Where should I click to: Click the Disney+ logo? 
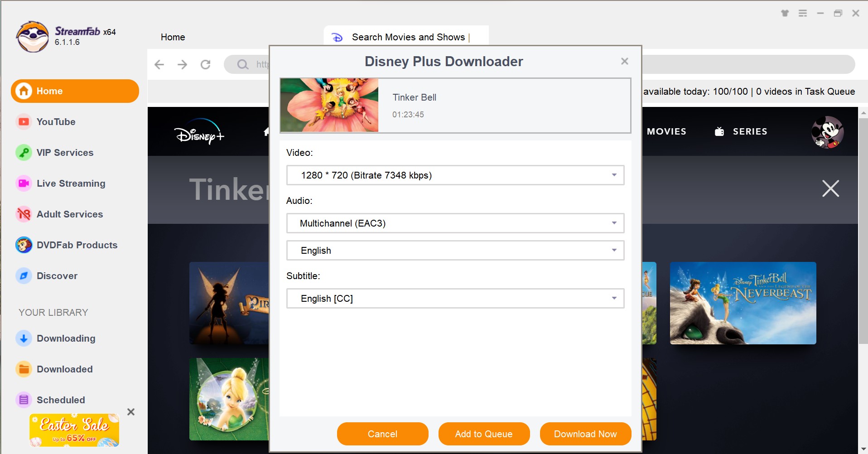(x=199, y=132)
